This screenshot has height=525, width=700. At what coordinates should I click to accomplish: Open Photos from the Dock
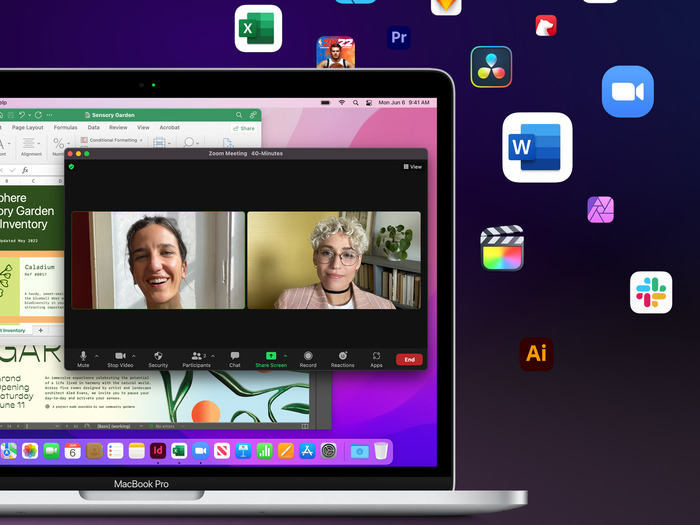tap(30, 451)
